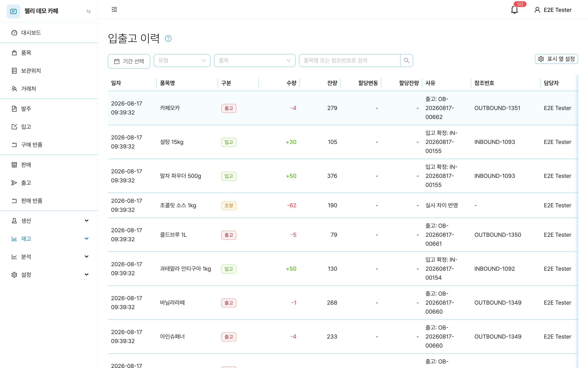This screenshot has width=588, height=368.
Task: Expand the 설정 submenu chevron
Action: point(87,275)
